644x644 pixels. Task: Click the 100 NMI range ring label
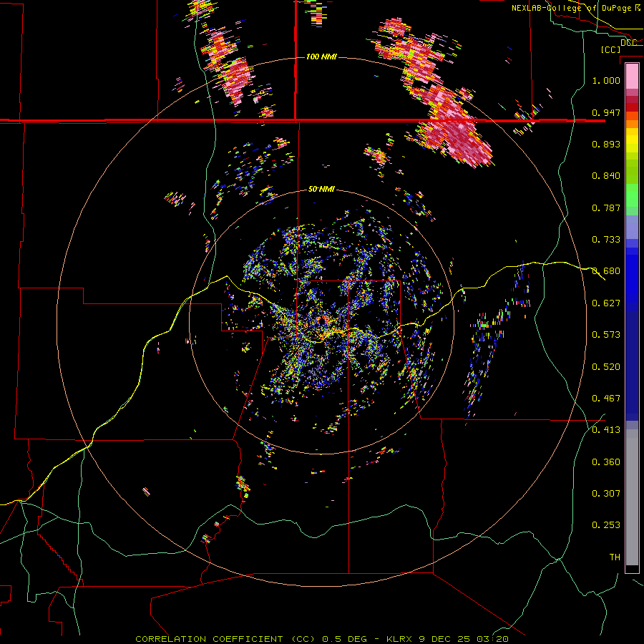click(321, 57)
